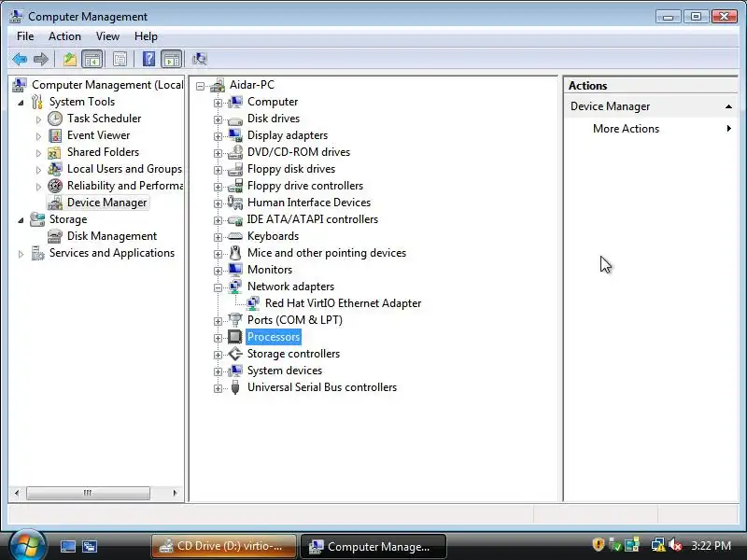The height and width of the screenshot is (560, 747).
Task: Click the Local Users and Groups icon
Action: click(55, 169)
